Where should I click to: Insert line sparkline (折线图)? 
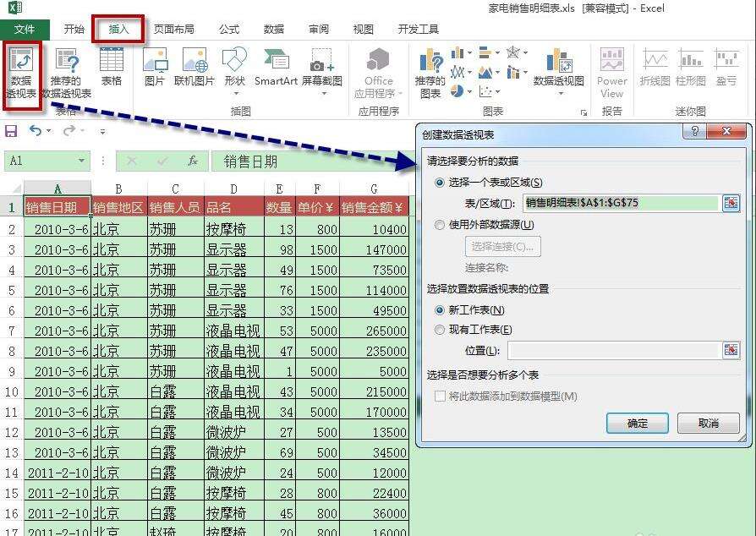coord(655,67)
